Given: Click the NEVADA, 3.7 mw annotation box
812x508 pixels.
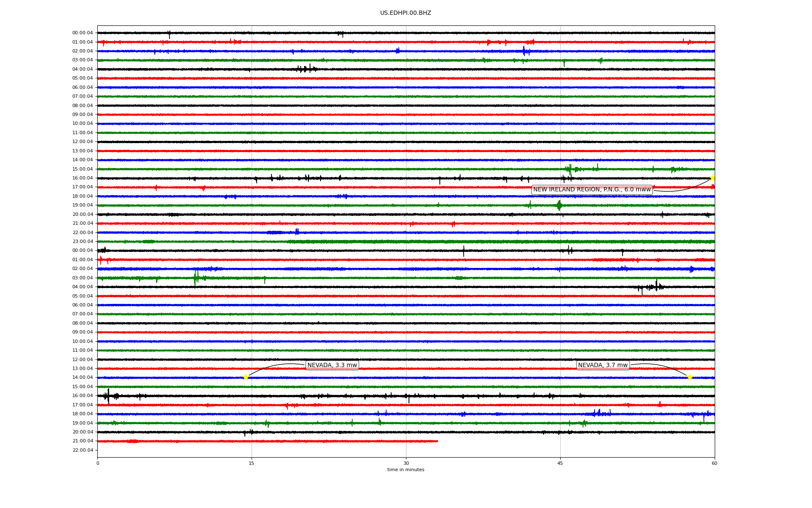Looking at the screenshot, I should point(603,365).
